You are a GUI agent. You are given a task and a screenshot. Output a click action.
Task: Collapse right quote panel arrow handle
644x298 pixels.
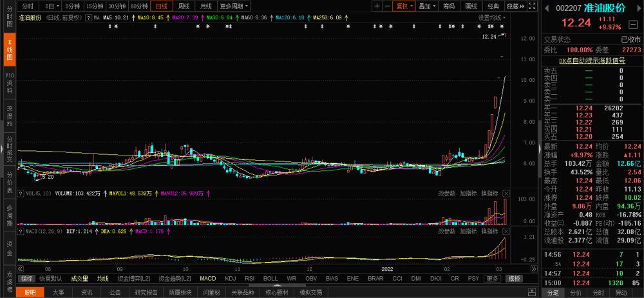[540, 148]
